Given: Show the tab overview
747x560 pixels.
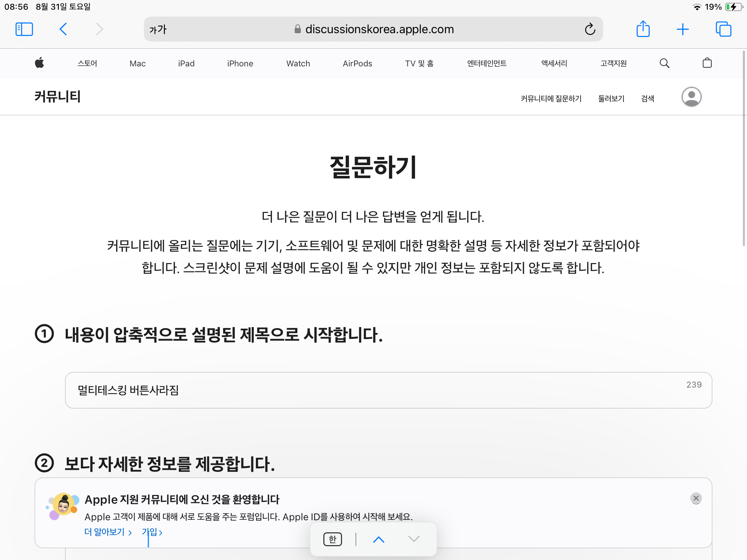Looking at the screenshot, I should pos(723,29).
